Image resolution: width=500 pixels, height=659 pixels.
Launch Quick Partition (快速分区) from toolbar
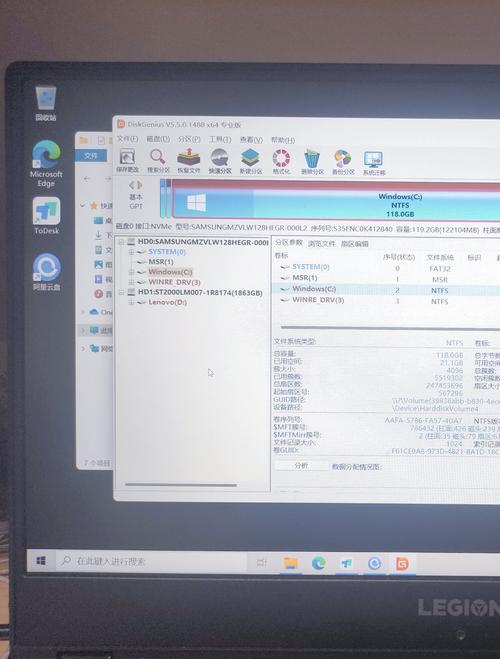pos(220,161)
